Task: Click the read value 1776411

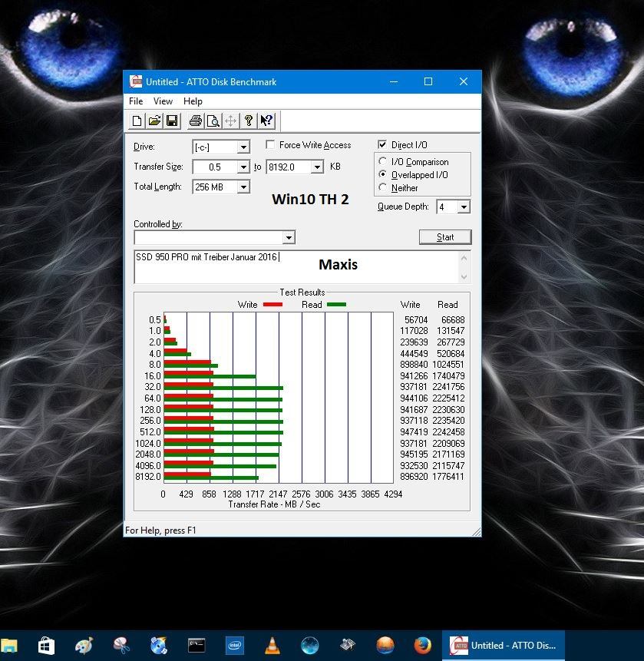Action: 448,476
